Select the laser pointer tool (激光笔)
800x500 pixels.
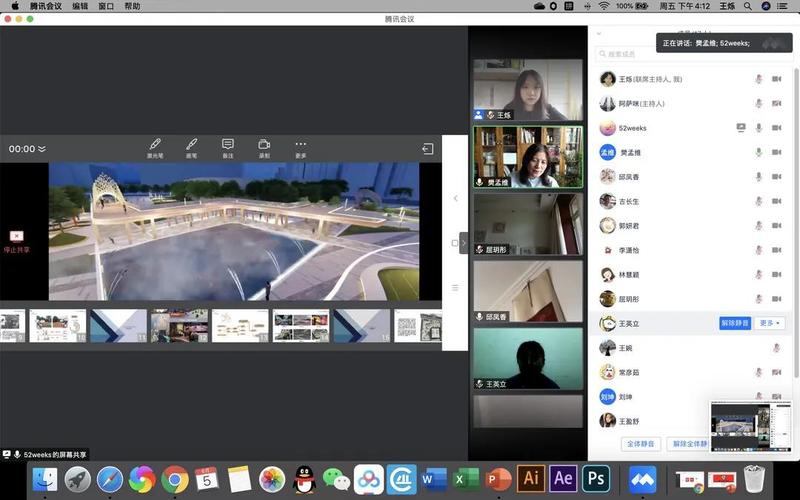click(155, 148)
